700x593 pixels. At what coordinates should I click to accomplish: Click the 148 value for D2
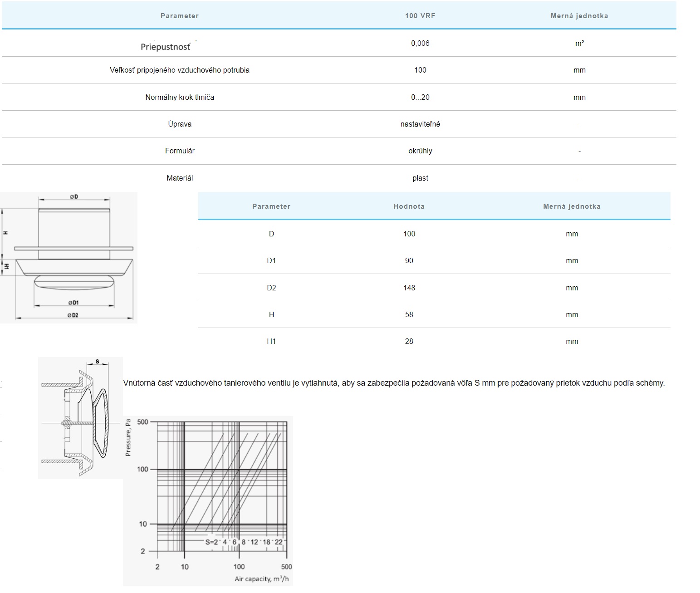(409, 288)
